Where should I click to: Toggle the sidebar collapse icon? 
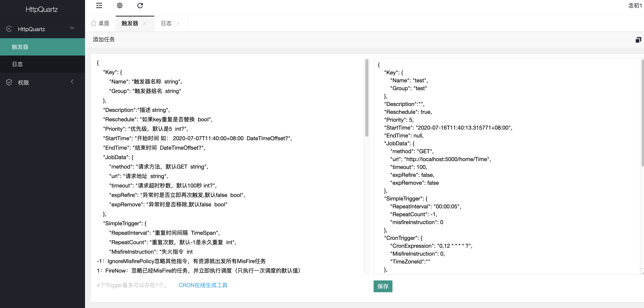[99, 6]
